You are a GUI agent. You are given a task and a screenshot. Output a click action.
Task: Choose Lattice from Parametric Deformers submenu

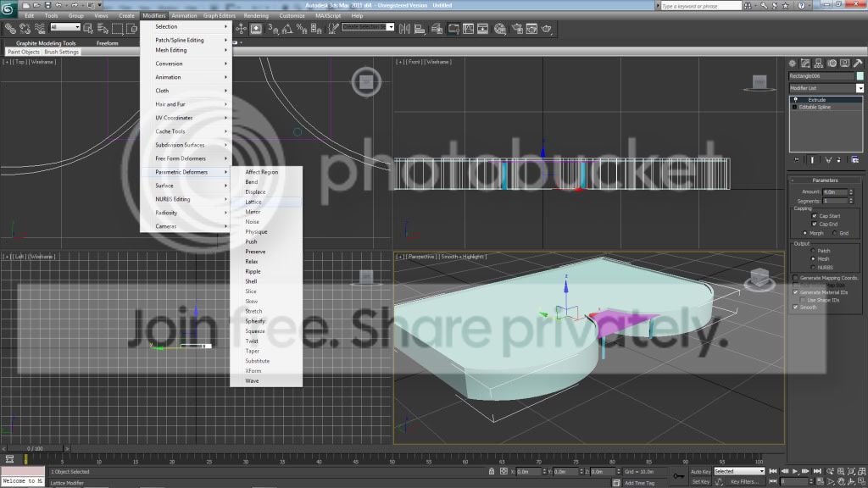point(266,202)
